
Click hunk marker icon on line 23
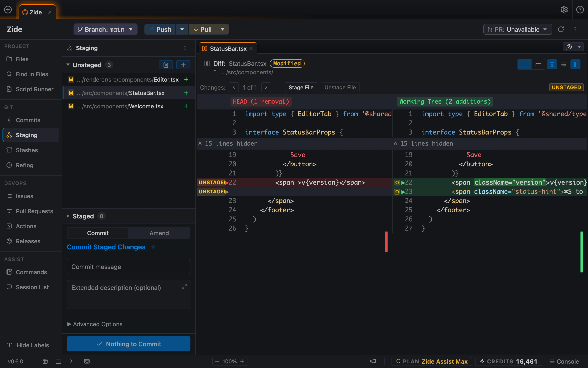pyautogui.click(x=397, y=192)
